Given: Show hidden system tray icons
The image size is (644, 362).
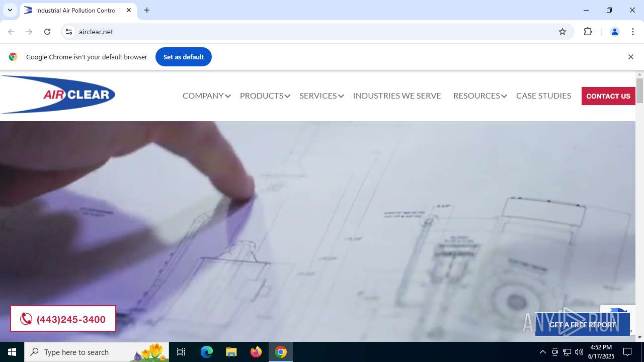Looking at the screenshot, I should pos(542,352).
